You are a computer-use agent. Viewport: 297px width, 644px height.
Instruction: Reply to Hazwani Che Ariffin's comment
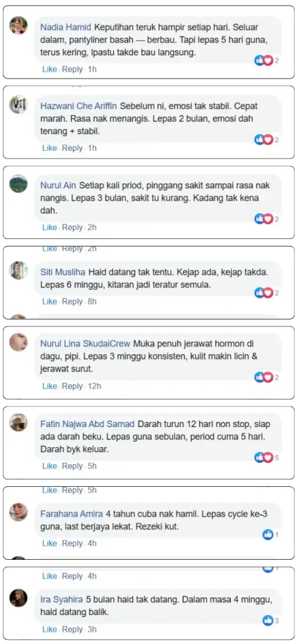[72, 148]
